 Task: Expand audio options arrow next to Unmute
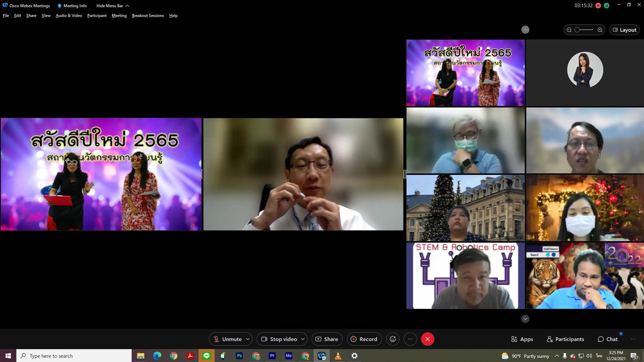[248, 339]
